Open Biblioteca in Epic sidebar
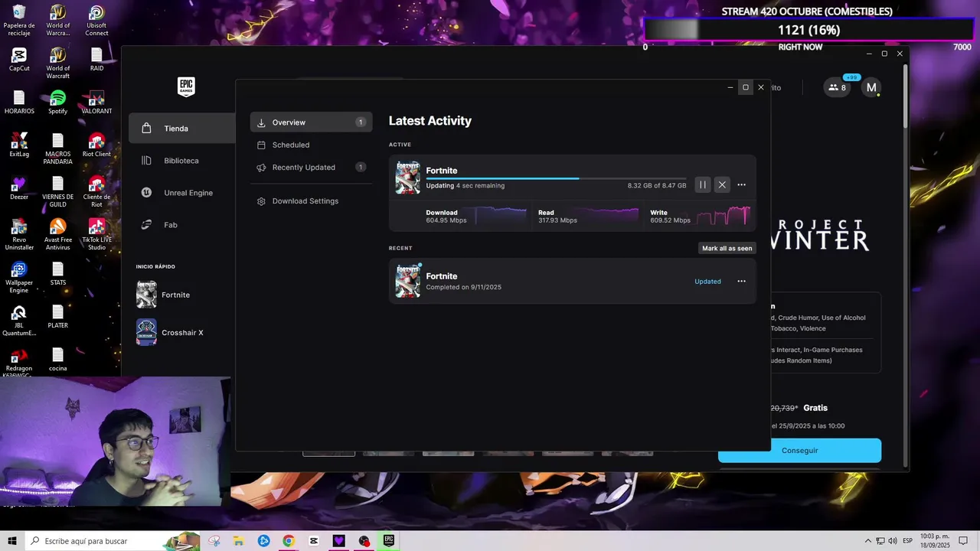 click(x=182, y=161)
